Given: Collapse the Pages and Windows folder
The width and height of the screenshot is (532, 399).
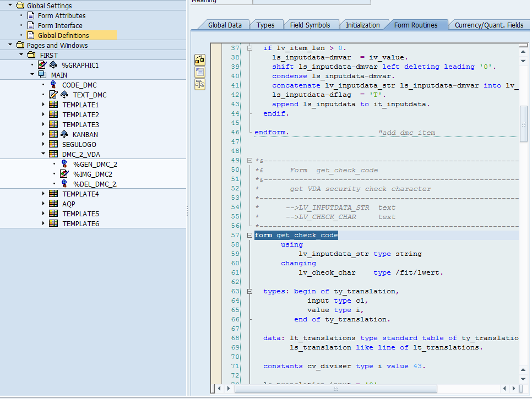Looking at the screenshot, I should click(x=10, y=45).
